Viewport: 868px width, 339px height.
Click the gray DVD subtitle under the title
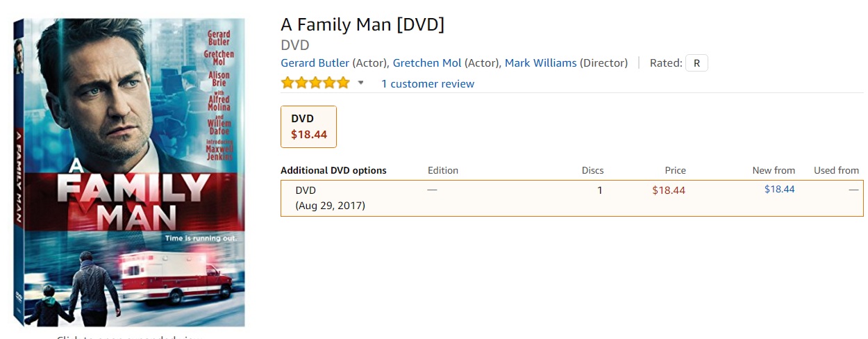[x=295, y=45]
